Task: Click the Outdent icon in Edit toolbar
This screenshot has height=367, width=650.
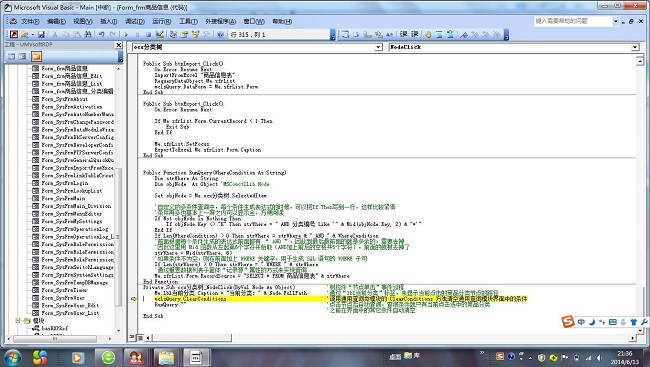Action: (x=415, y=34)
